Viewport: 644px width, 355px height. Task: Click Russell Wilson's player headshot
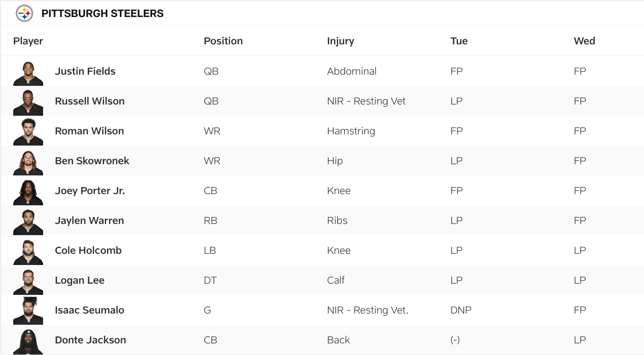(x=28, y=103)
